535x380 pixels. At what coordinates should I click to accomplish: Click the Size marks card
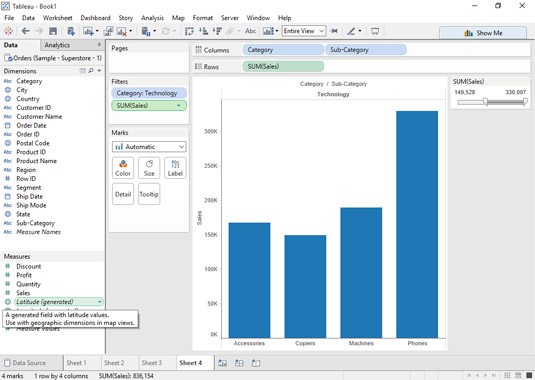(149, 168)
